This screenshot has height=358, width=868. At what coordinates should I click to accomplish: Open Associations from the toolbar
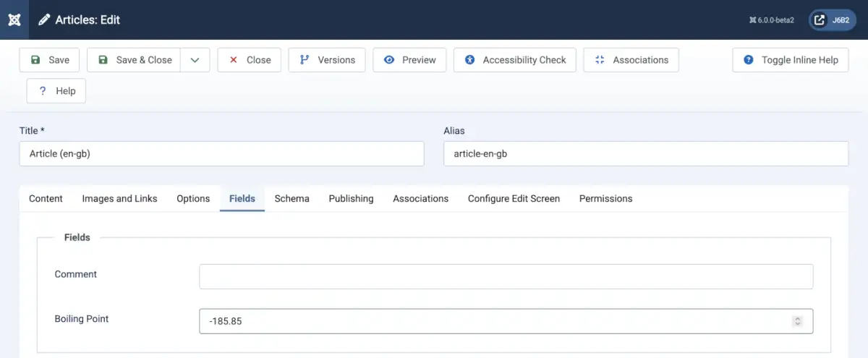(631, 60)
